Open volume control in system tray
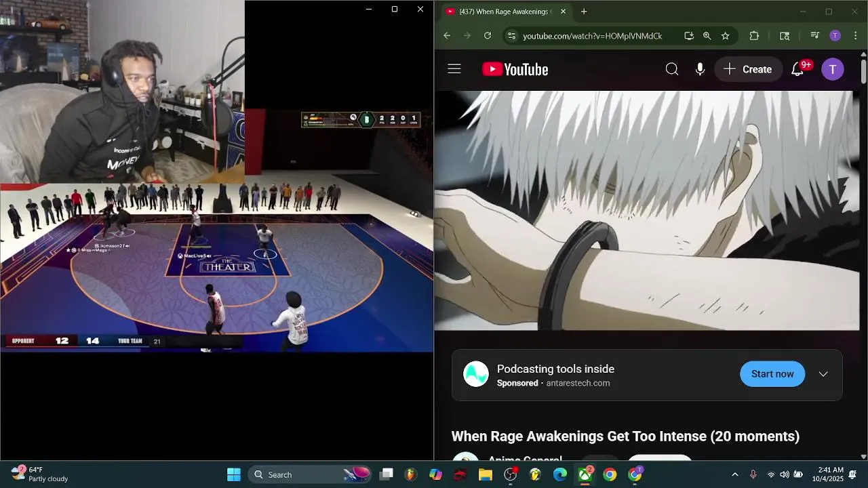This screenshot has width=868, height=488. (x=785, y=474)
